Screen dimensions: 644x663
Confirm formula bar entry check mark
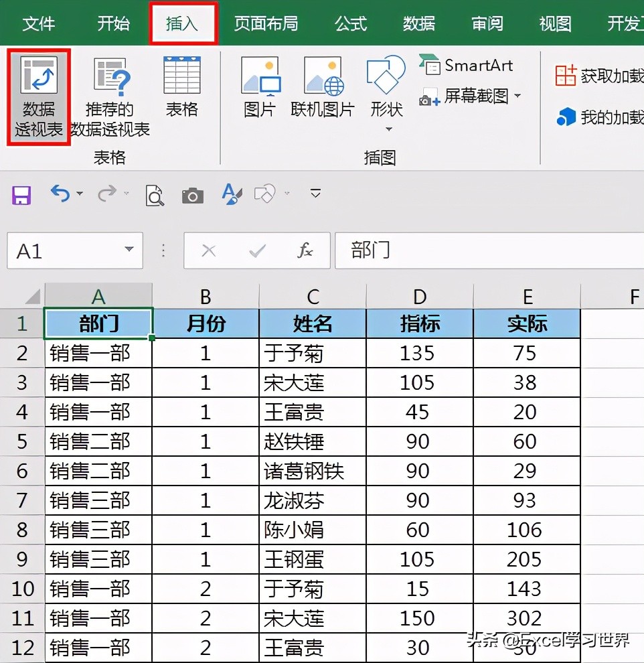pos(257,250)
